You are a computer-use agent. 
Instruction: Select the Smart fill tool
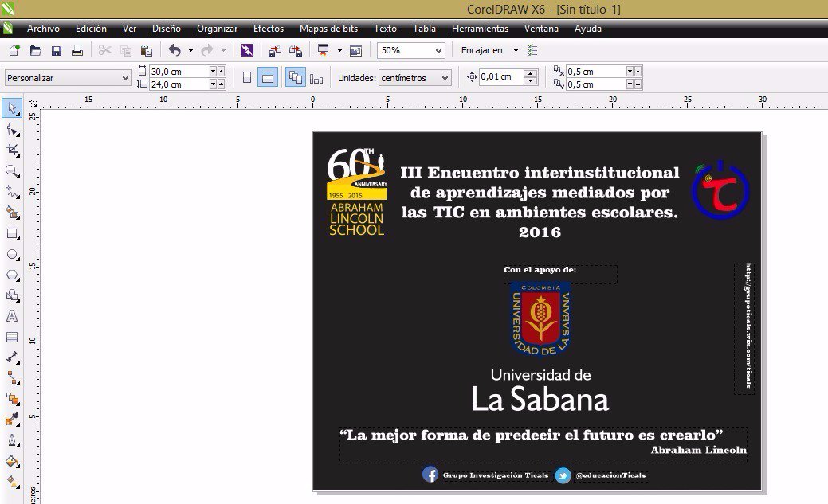pyautogui.click(x=12, y=213)
